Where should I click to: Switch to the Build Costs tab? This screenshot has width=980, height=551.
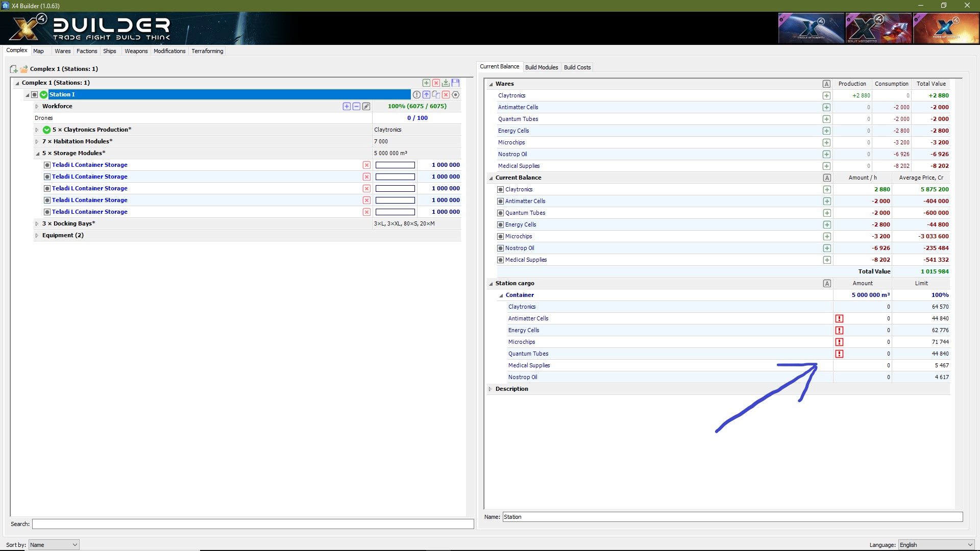[577, 67]
